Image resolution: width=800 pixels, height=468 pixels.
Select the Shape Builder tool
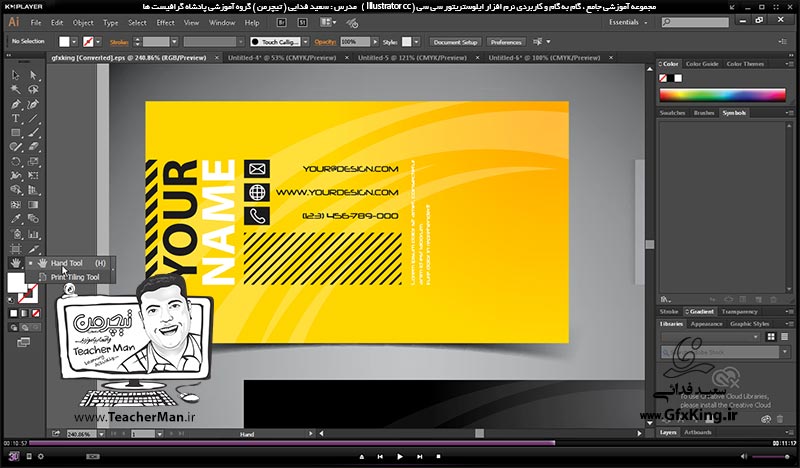pos(16,190)
